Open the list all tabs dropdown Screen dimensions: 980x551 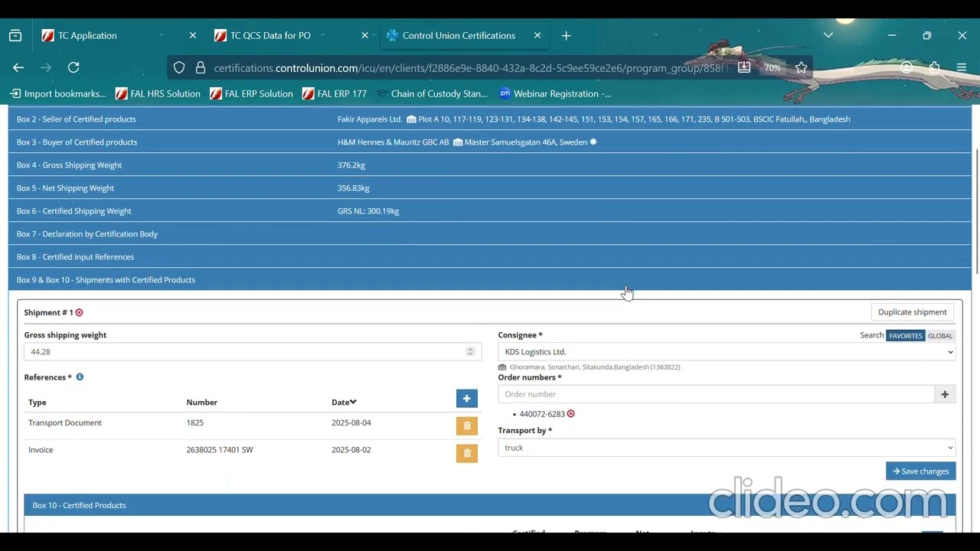pos(828,35)
